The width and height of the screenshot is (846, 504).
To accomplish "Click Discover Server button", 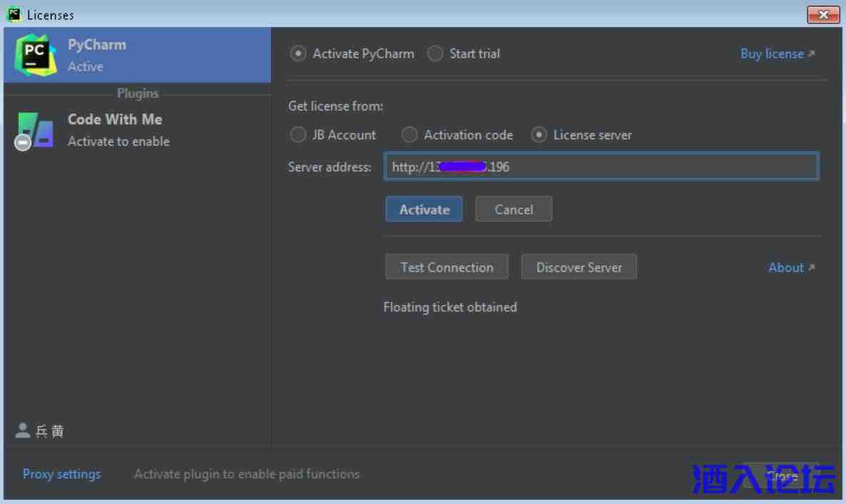I will click(579, 267).
